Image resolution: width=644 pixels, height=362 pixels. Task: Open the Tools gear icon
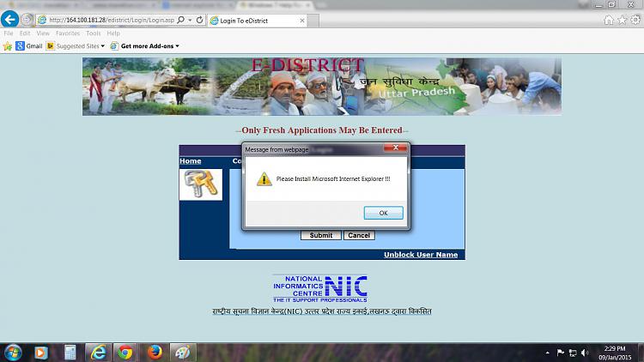635,20
